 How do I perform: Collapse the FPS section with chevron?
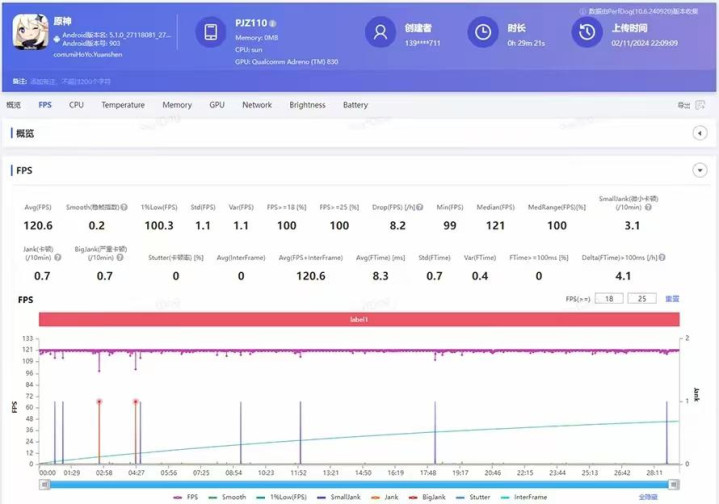pyautogui.click(x=700, y=171)
